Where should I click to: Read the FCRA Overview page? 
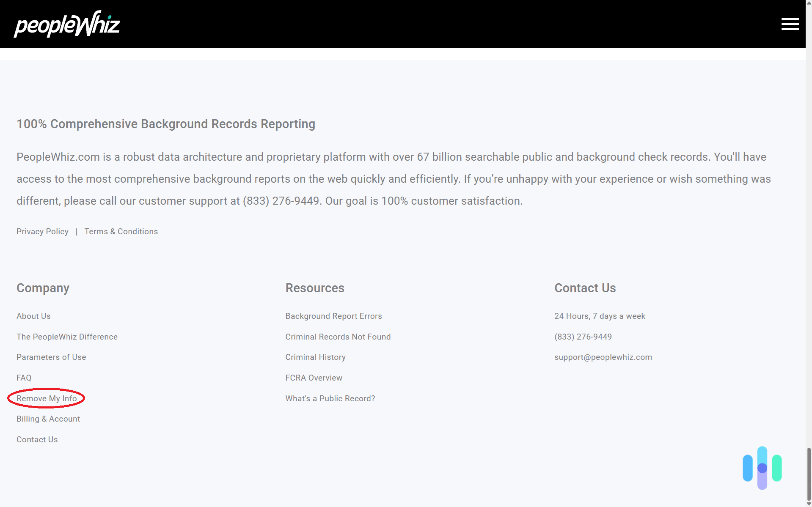point(314,378)
